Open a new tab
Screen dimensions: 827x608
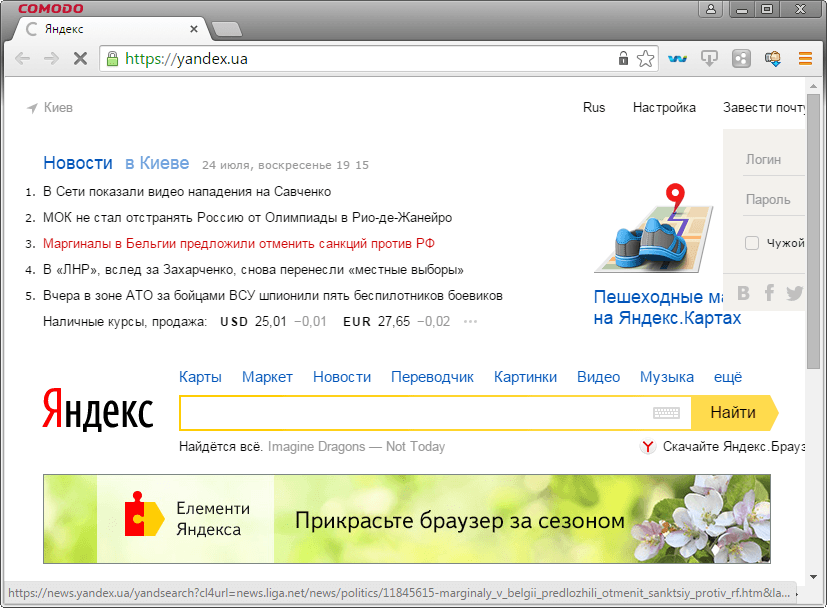pyautogui.click(x=227, y=30)
